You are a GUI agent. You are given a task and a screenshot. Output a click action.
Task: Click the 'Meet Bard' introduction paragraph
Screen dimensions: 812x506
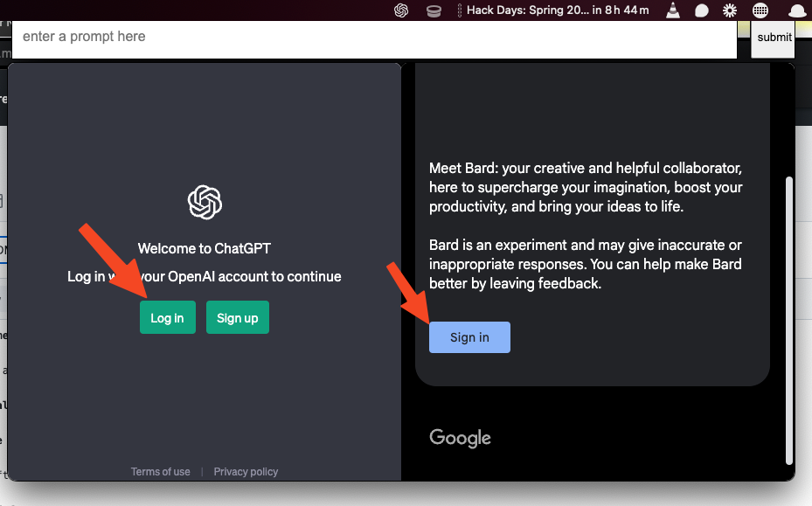586,187
